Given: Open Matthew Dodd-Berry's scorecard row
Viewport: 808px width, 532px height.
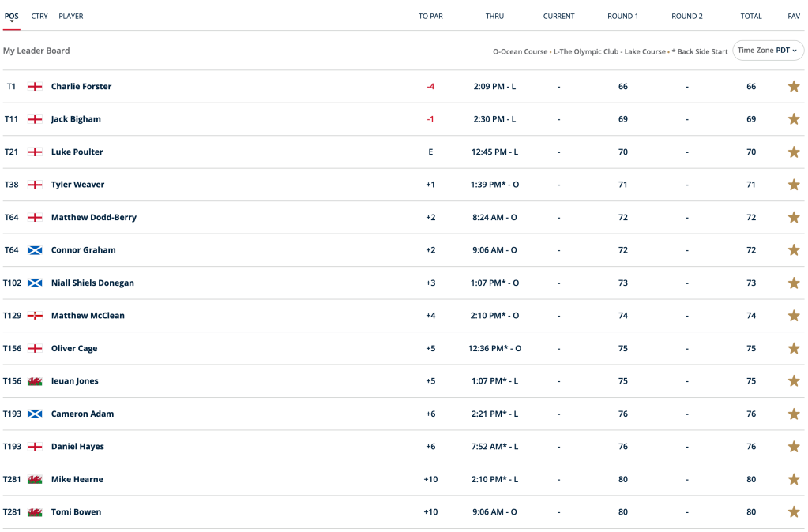Looking at the screenshot, I should click(94, 217).
